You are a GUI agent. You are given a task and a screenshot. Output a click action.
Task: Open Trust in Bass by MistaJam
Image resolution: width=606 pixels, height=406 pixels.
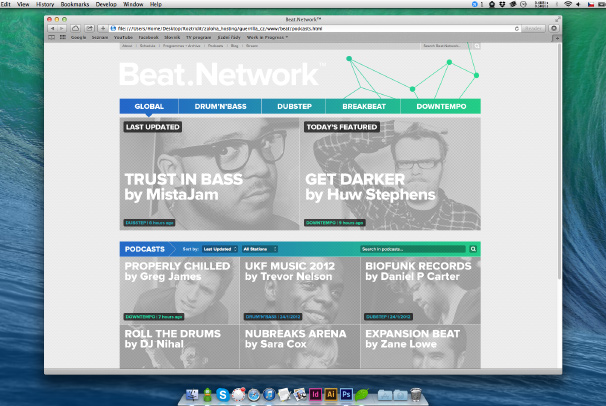[209, 176]
